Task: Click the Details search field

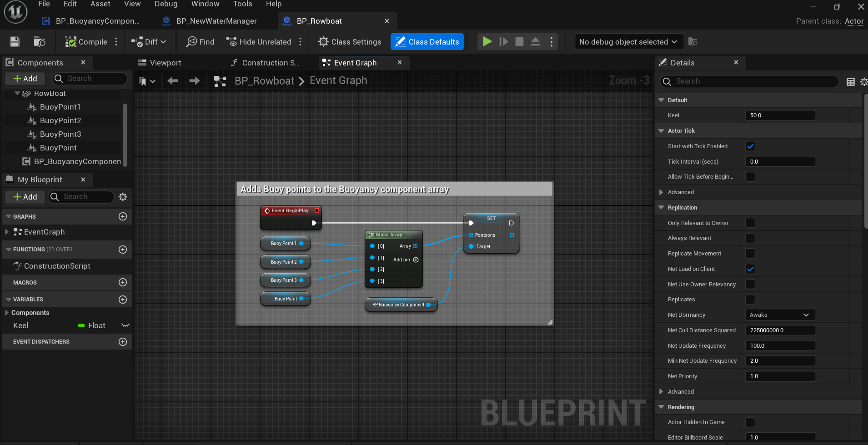Action: pos(749,81)
